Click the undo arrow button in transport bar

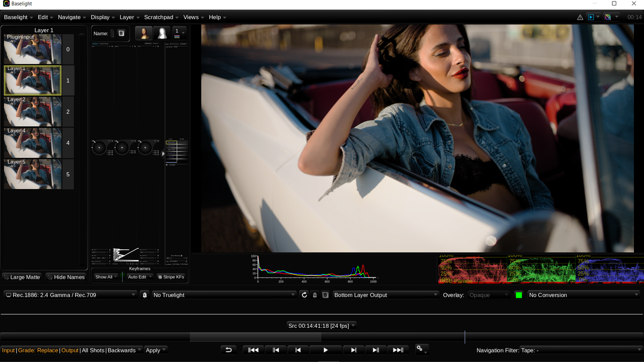(228, 350)
